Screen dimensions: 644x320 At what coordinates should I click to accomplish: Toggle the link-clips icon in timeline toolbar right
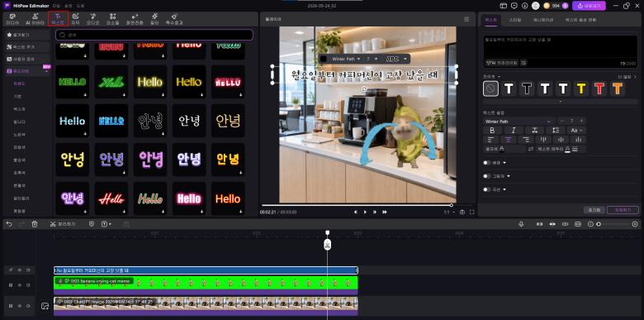(565, 224)
